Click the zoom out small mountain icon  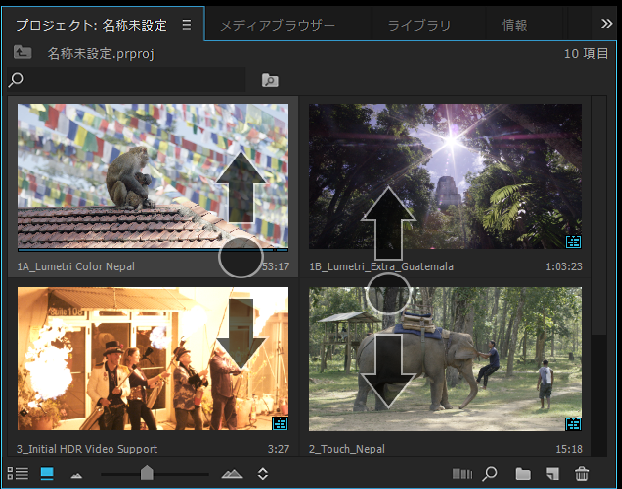tap(76, 474)
